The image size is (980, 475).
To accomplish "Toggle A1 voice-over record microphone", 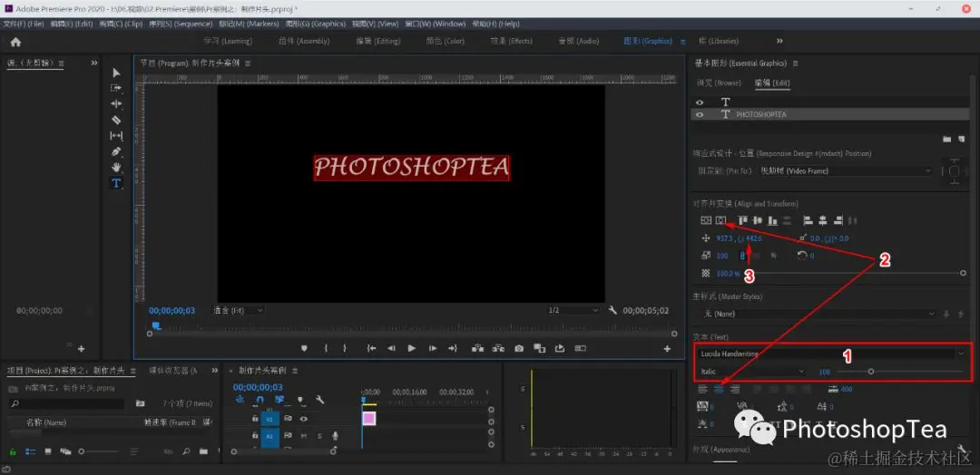I will [x=336, y=436].
